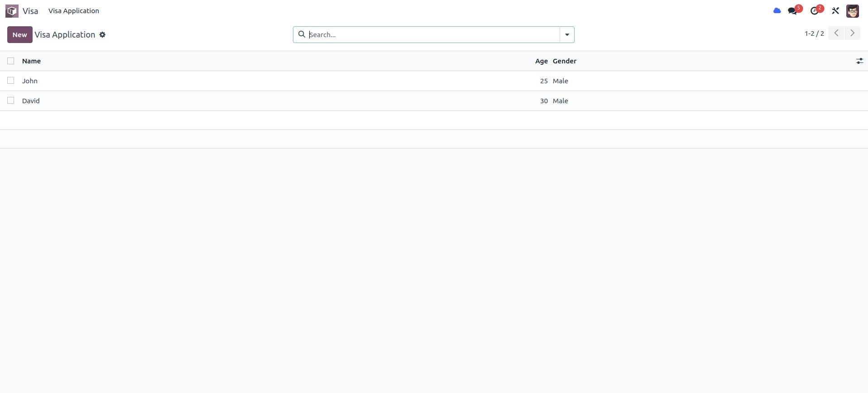Screen dimensions: 868x393
Task: Open the gear actions menu beside Visa Application
Action: (x=102, y=35)
